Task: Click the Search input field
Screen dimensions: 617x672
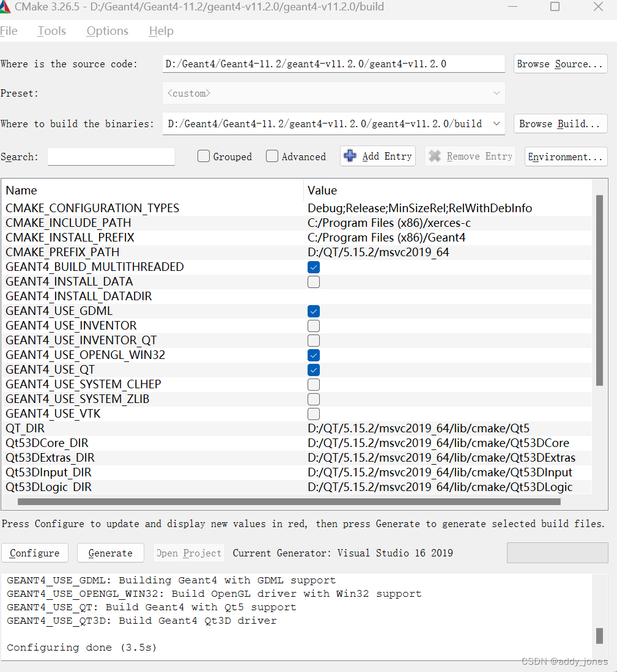Action: (x=111, y=157)
